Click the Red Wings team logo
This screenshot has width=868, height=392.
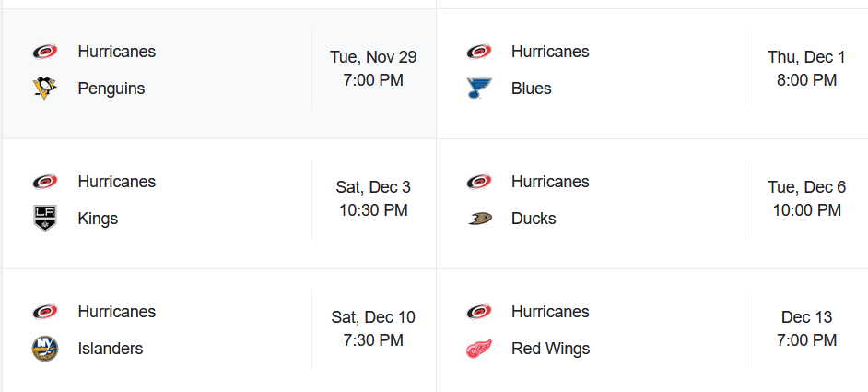pos(478,349)
